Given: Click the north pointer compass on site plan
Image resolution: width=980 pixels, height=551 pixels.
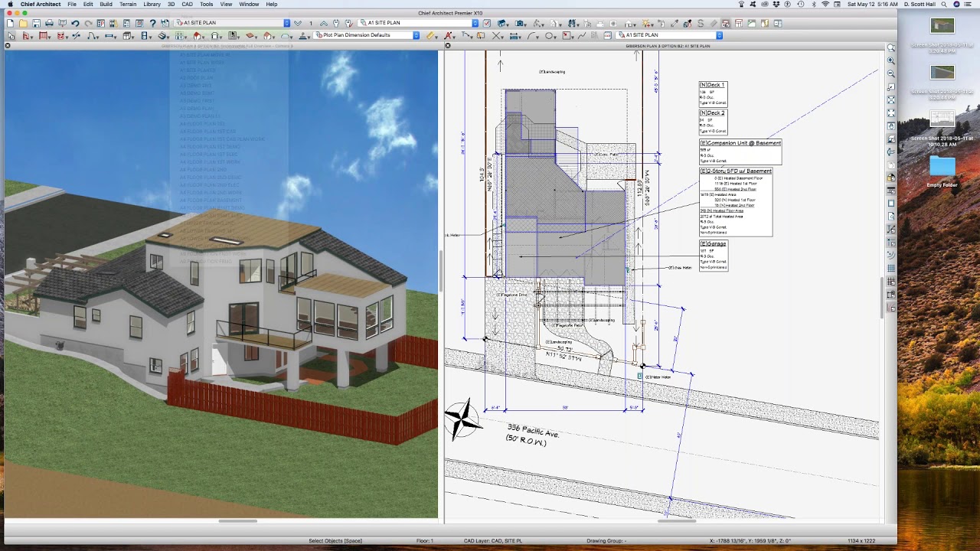Looking at the screenshot, I should point(462,419).
